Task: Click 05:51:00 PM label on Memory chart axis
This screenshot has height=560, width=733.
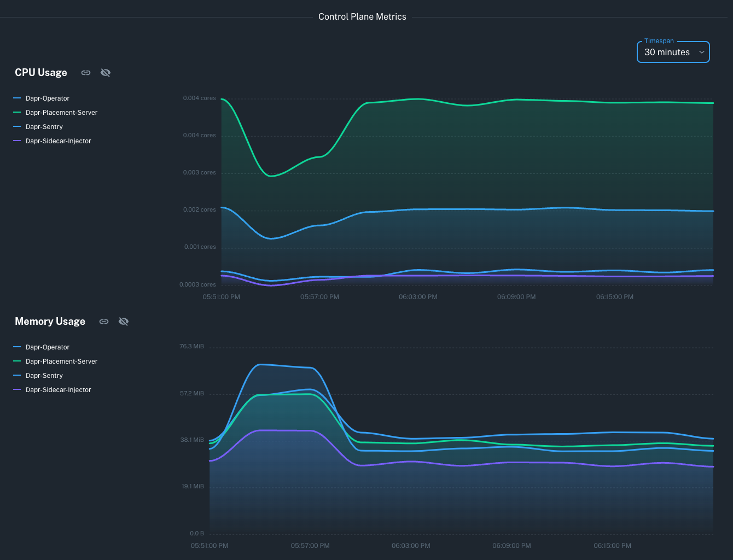Action: (210, 546)
